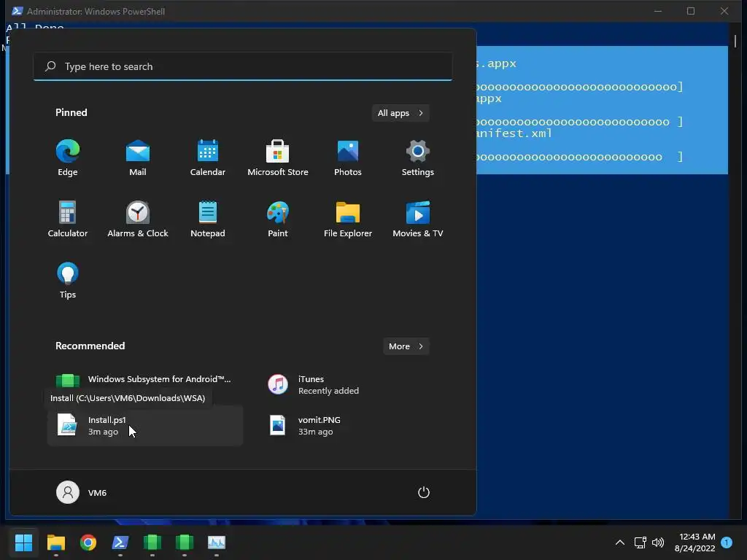This screenshot has height=560, width=747.
Task: Click the Start button on the taskbar
Action: (x=23, y=542)
